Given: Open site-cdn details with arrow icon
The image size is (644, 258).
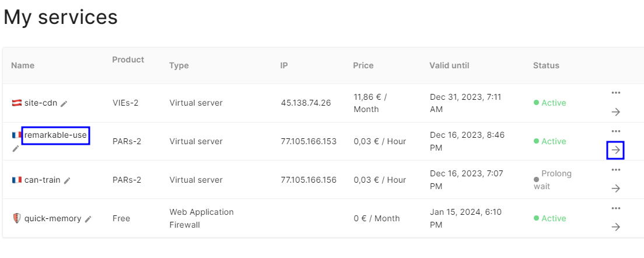Looking at the screenshot, I should pyautogui.click(x=615, y=111).
